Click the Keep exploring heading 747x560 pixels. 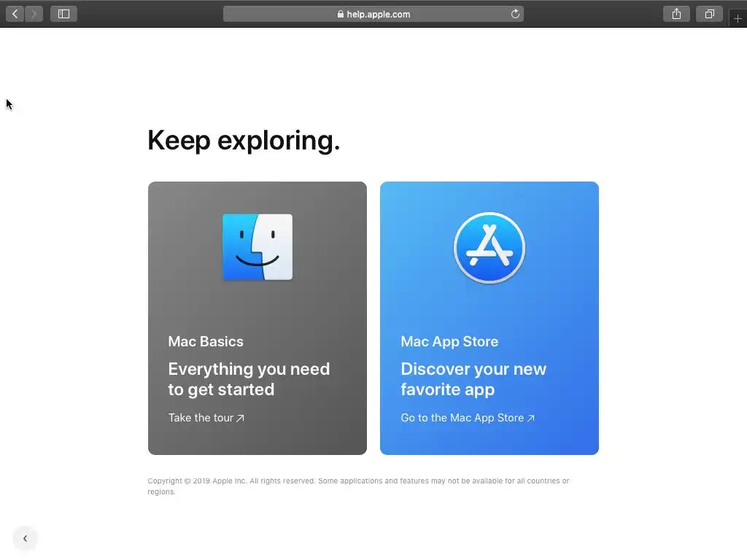click(244, 141)
